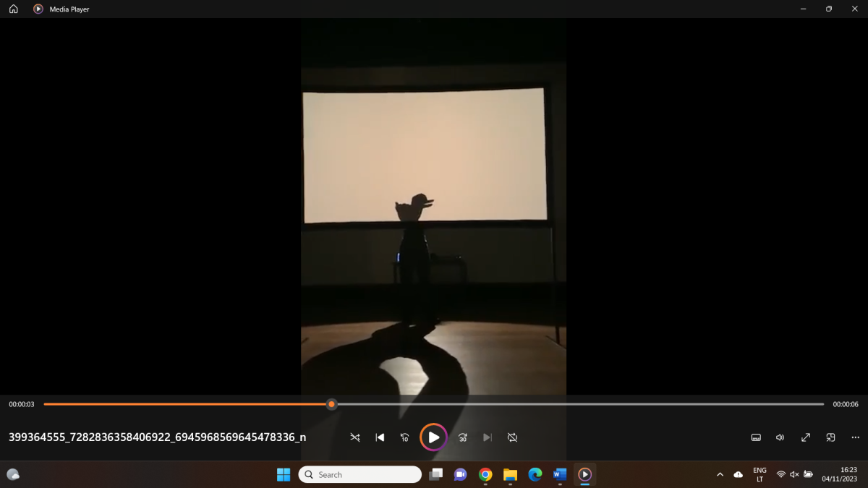Open the more options menu
This screenshot has height=488, width=868.
pyautogui.click(x=855, y=437)
